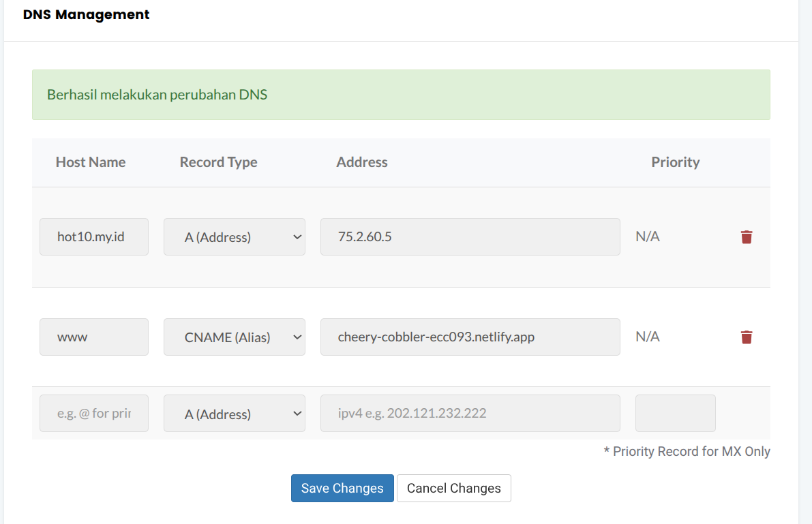Click the DNS Management heading
Viewport: 812px width, 524px height.
coord(86,14)
